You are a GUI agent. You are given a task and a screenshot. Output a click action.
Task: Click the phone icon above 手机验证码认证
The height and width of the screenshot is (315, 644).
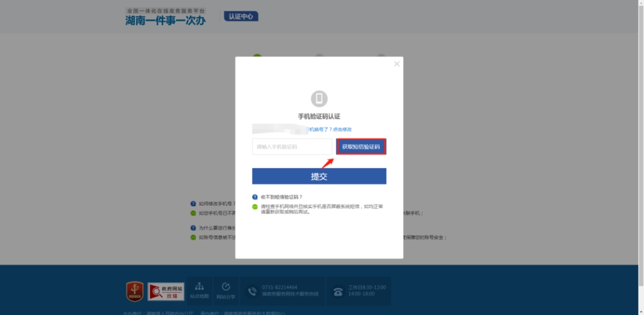click(x=319, y=99)
